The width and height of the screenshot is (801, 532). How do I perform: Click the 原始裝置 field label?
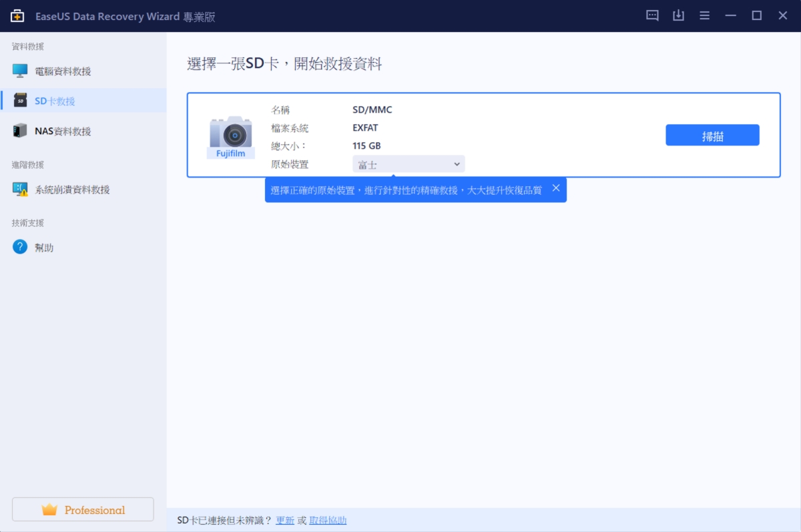[x=290, y=164]
